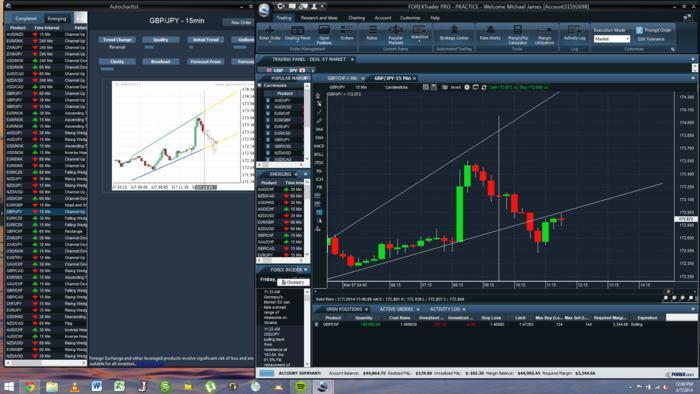Close the GBP/JPY-15 Min chart tab

coord(414,79)
